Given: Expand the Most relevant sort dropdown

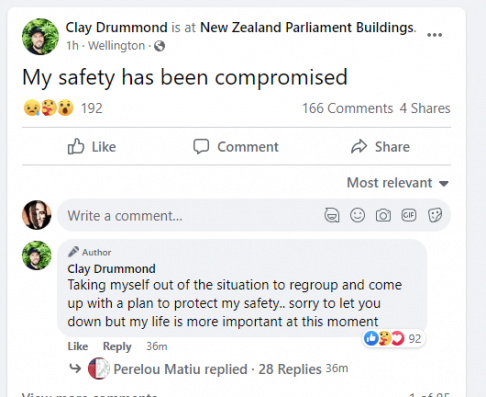Looking at the screenshot, I should tap(398, 183).
